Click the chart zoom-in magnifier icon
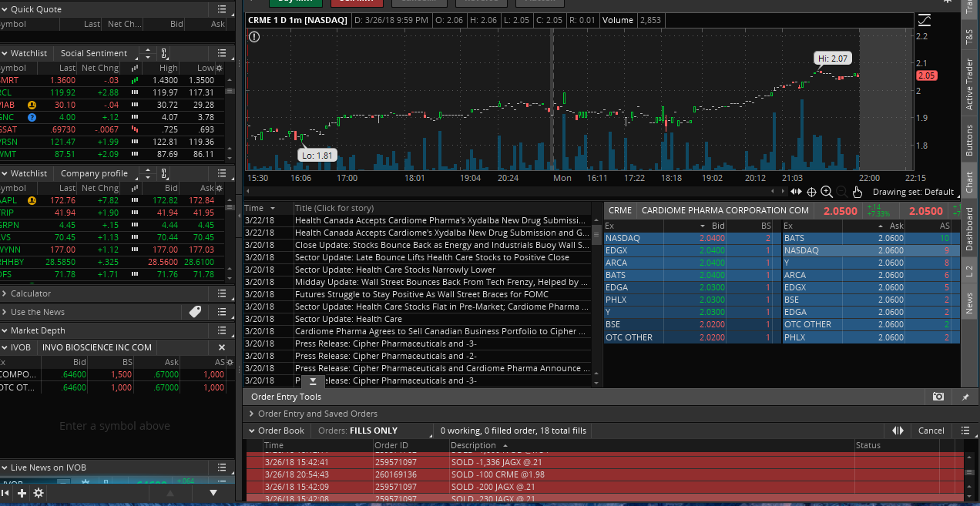 coord(827,192)
